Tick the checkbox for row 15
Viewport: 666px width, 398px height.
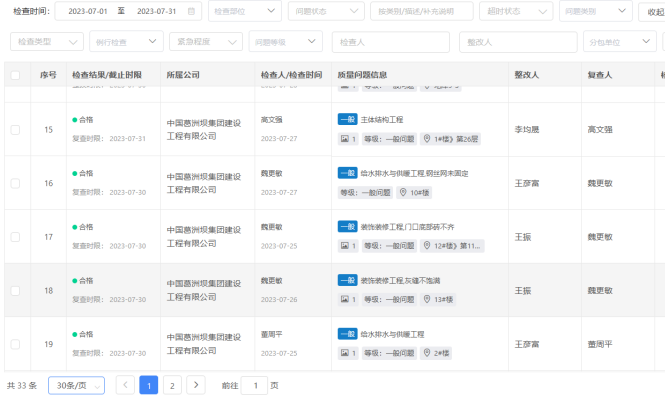coord(15,130)
